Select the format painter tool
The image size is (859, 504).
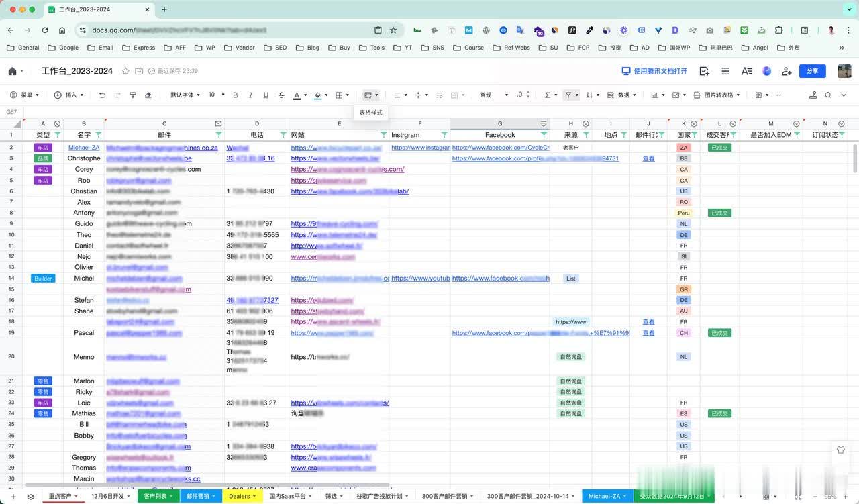point(133,95)
